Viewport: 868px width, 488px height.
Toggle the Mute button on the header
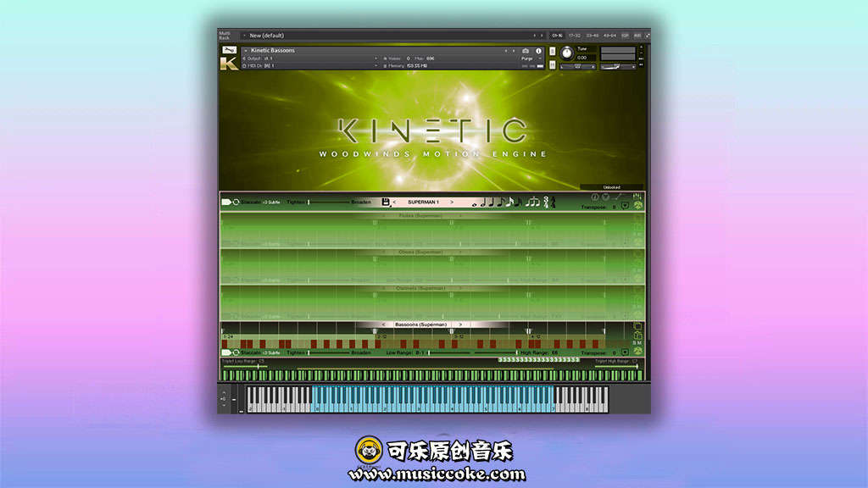click(553, 64)
